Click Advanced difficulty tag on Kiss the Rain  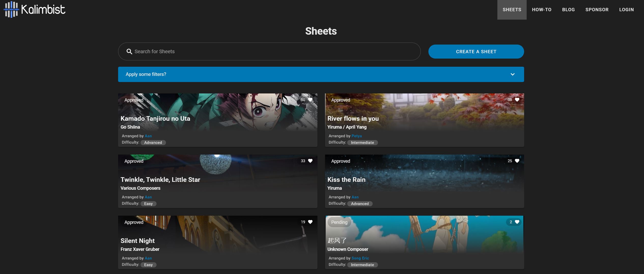360,204
